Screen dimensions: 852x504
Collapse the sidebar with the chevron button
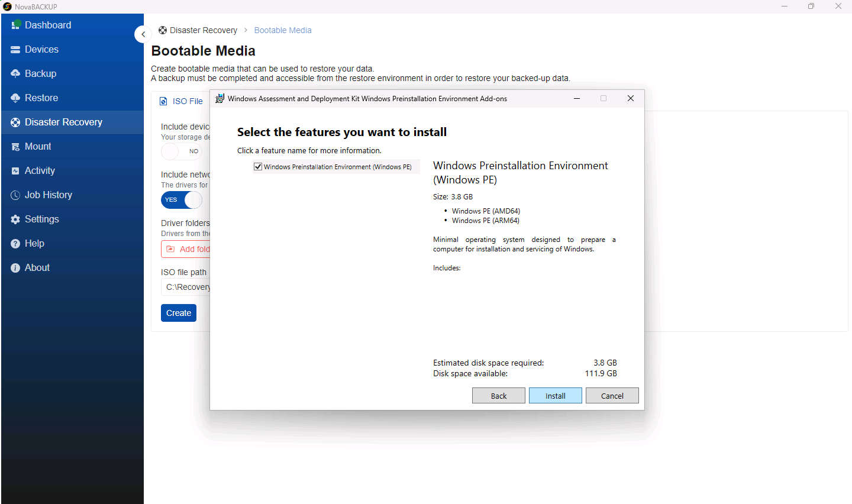pyautogui.click(x=143, y=34)
